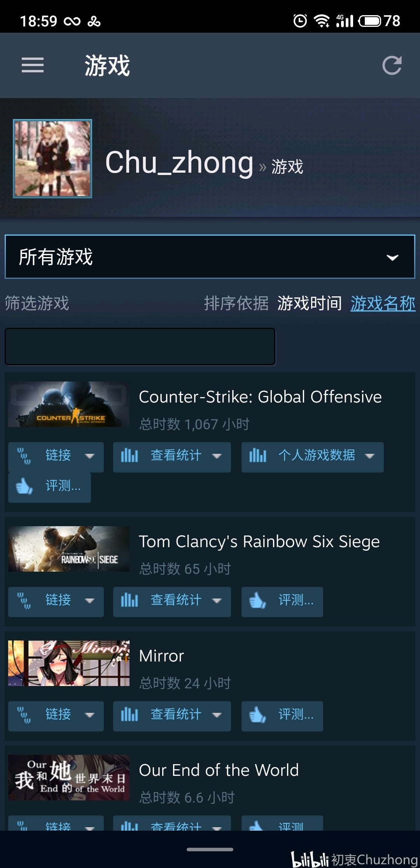
Task: Open Counter-Strike game banner thumbnail
Action: [x=69, y=404]
